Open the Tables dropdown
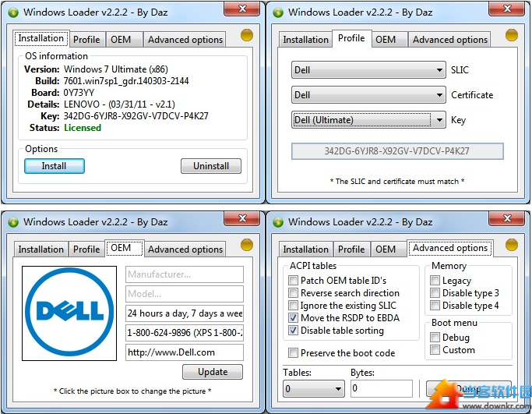The height and width of the screenshot is (414, 532). point(313,388)
